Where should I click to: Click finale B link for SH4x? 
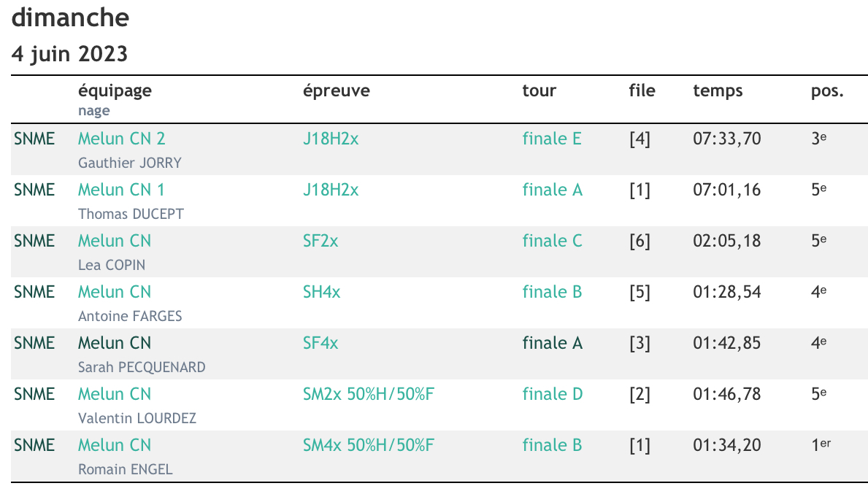coord(552,292)
